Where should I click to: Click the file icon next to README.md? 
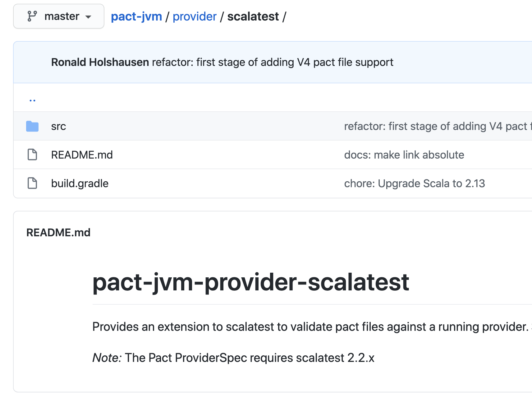[32, 155]
